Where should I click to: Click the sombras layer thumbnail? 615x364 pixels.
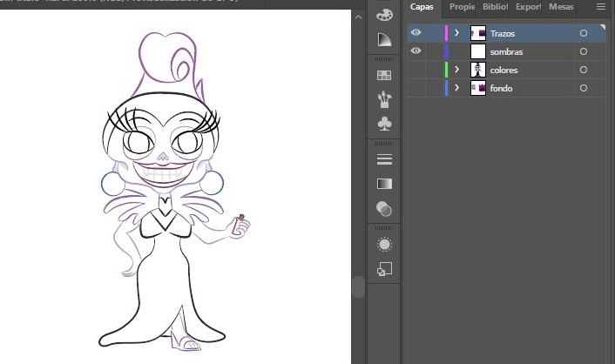click(x=477, y=51)
